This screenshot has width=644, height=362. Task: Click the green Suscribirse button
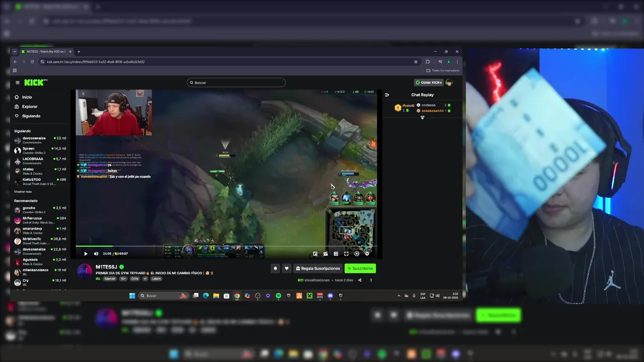pyautogui.click(x=360, y=268)
